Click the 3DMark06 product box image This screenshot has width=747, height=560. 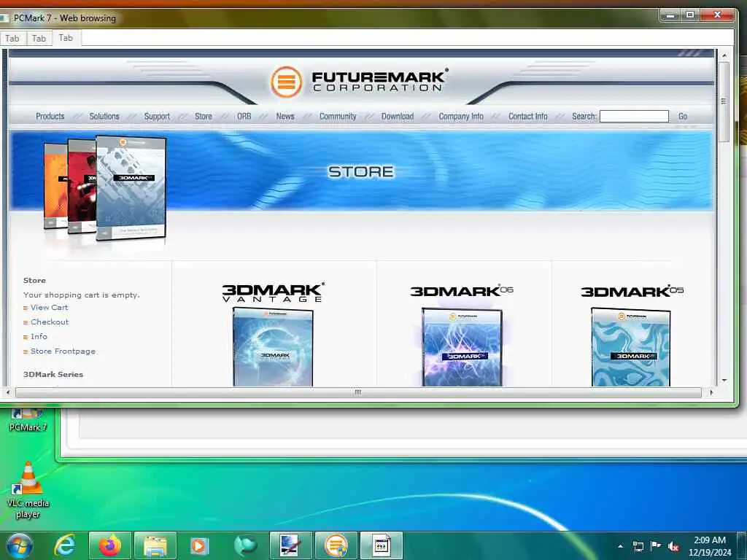pos(462,347)
